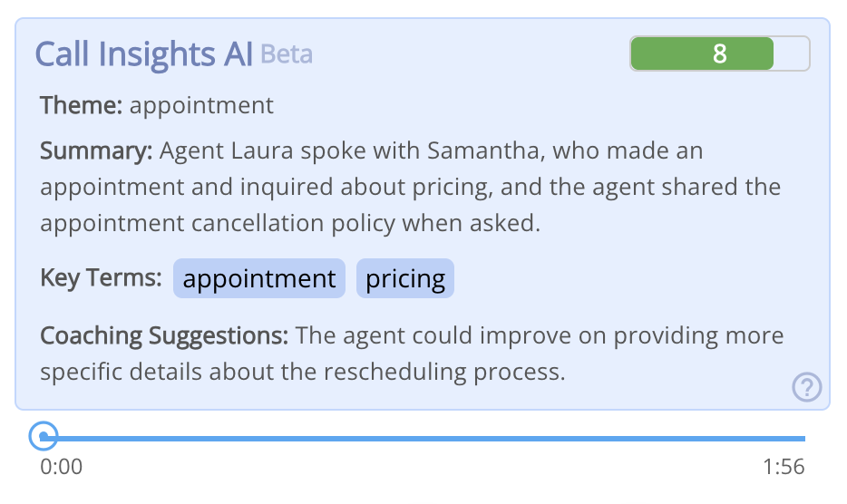847x504 pixels.
Task: Seek near the end of the audio timeline
Action: (784, 438)
